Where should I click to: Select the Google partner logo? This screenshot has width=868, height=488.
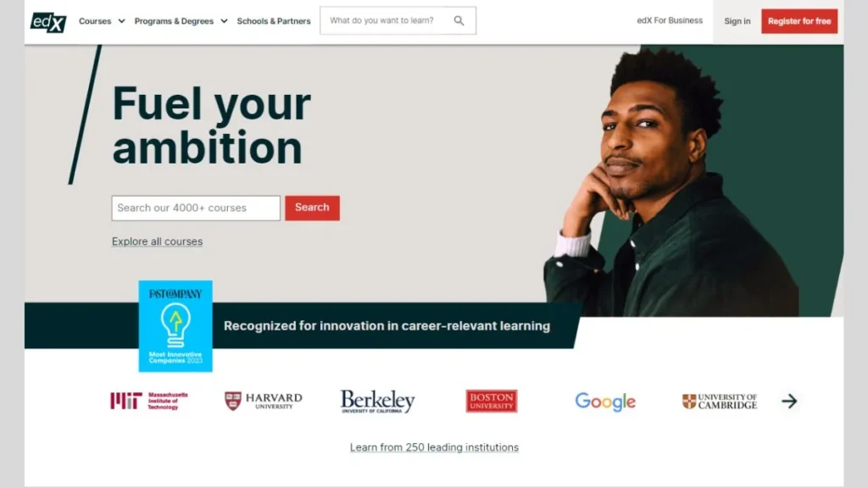pyautogui.click(x=605, y=402)
